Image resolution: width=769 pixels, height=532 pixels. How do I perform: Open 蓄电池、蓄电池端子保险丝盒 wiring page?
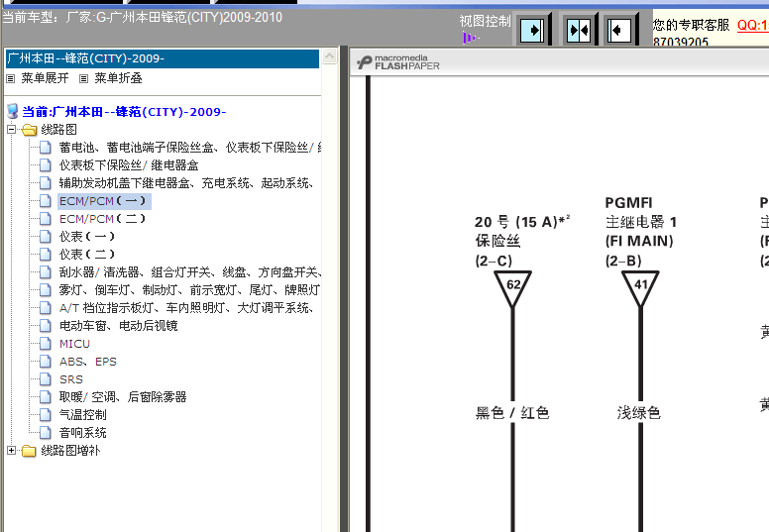(190, 148)
